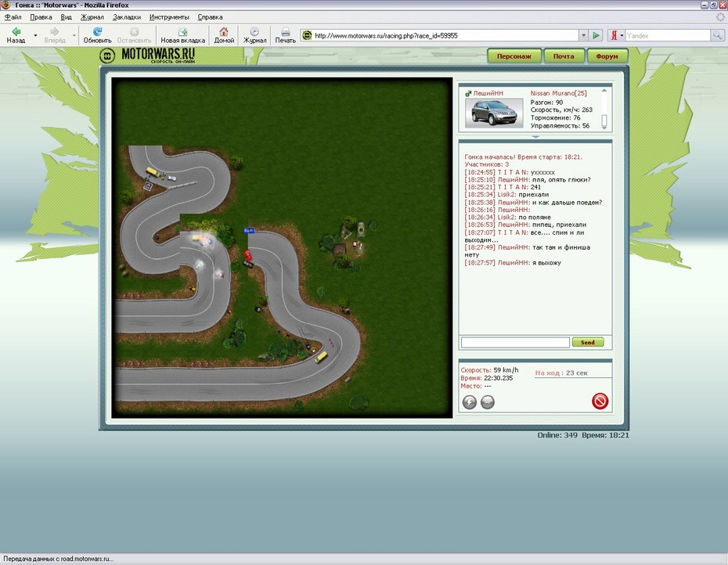Click the chat message input field
Image resolution: width=728 pixels, height=565 pixels.
tap(515, 342)
